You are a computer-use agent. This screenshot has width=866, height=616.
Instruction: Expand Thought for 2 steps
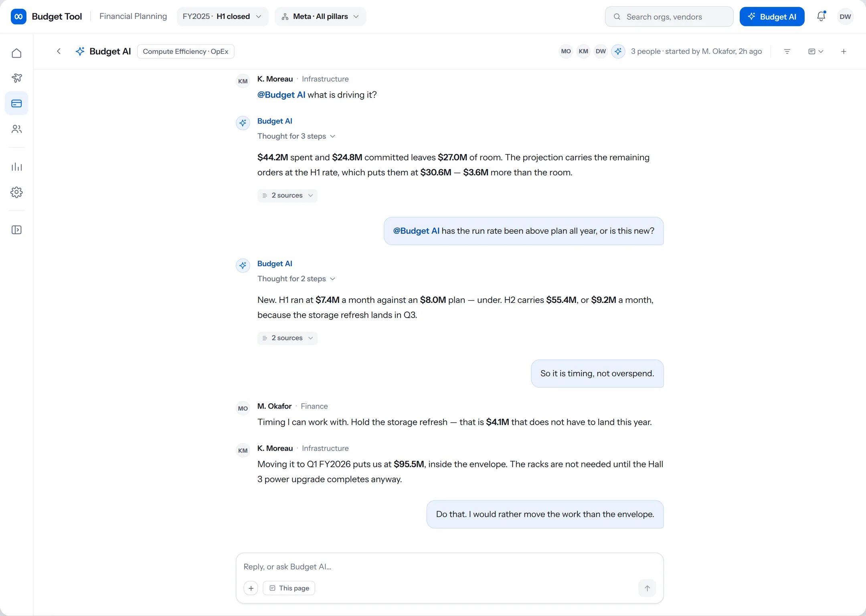coord(296,279)
